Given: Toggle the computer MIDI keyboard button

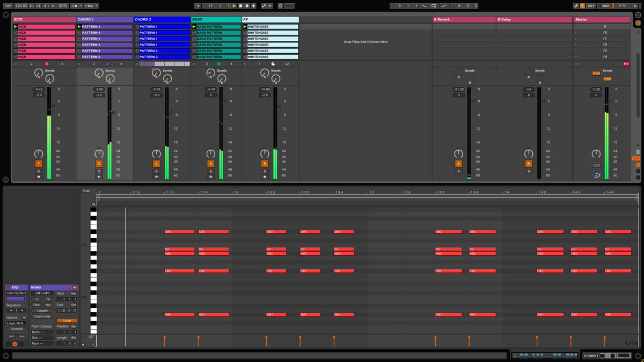Looking at the screenshot, I should pos(582,5).
